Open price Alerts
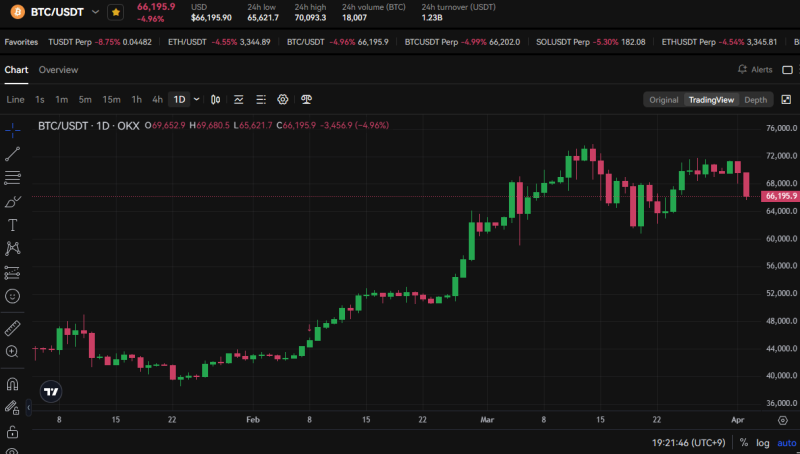 click(x=755, y=70)
